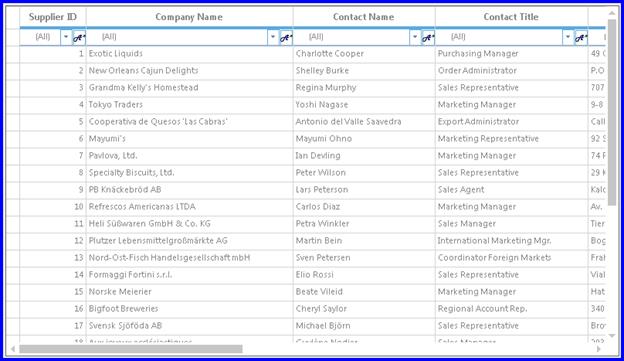Click contact Ian Devling
The width and height of the screenshot is (624, 361).
(x=364, y=156)
